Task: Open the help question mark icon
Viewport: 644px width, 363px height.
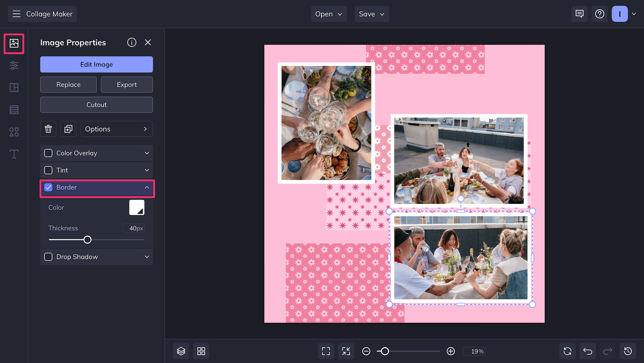Action: click(600, 14)
